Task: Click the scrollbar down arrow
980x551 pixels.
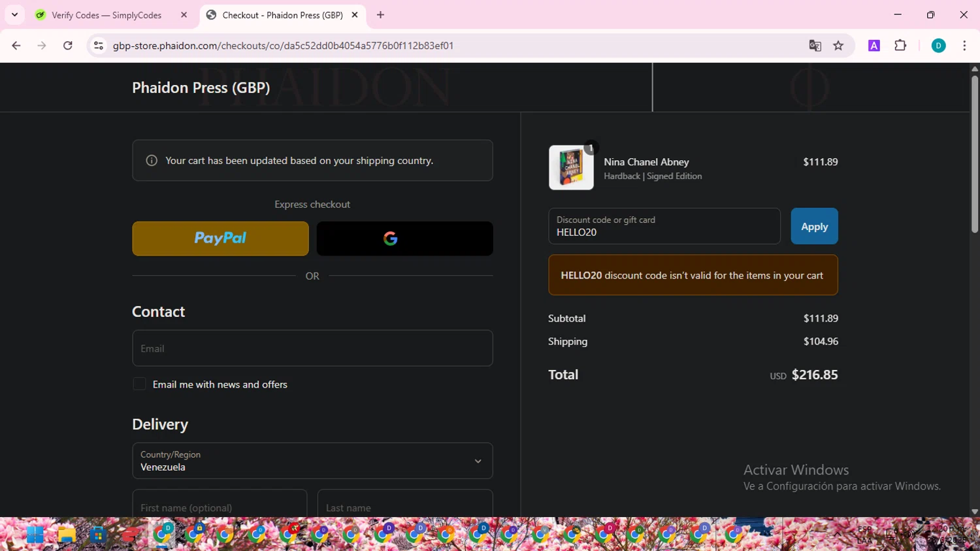Action: pos(974,512)
